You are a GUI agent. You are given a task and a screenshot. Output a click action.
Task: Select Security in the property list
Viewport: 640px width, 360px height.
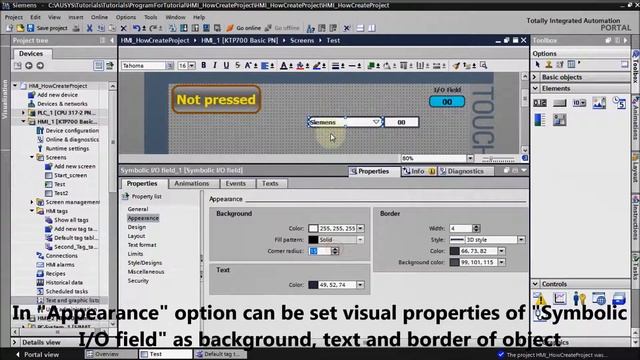(x=138, y=281)
